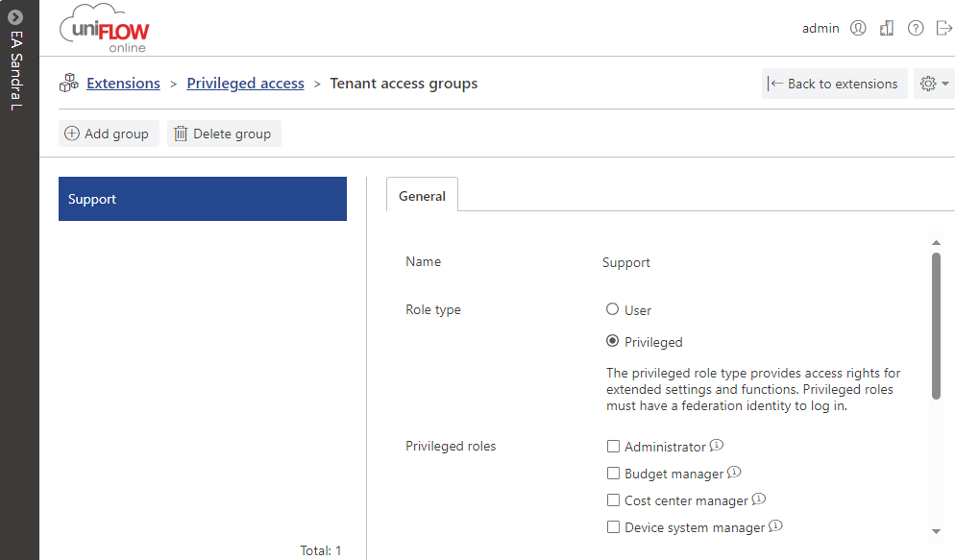Screen dimensions: 955x560
Task: Click the Add group button
Action: 108,134
